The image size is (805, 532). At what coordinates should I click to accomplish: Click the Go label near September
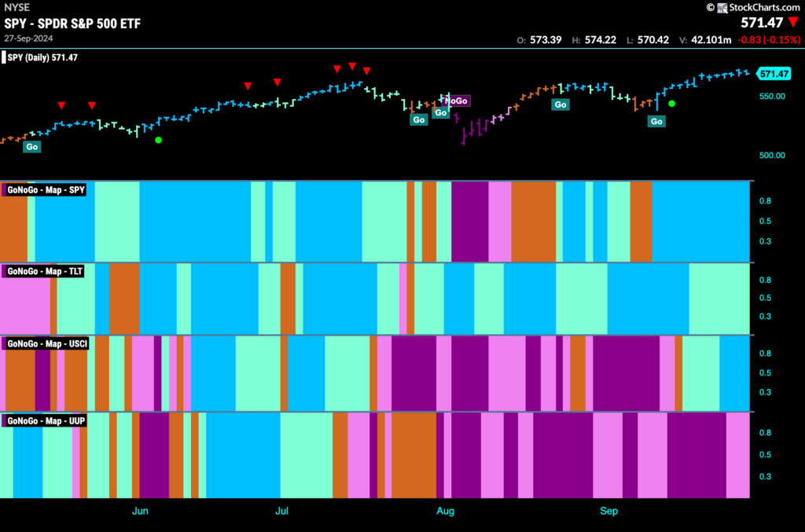pyautogui.click(x=656, y=122)
